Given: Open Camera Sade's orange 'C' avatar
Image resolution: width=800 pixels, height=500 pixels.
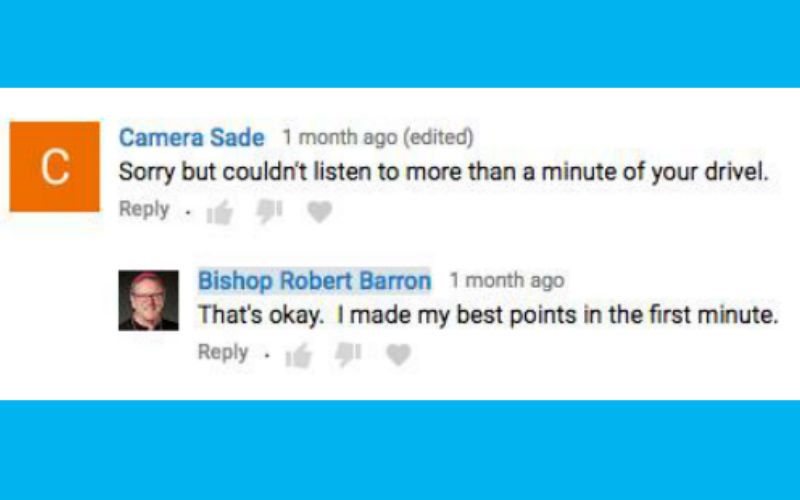Looking at the screenshot, I should point(54,167).
